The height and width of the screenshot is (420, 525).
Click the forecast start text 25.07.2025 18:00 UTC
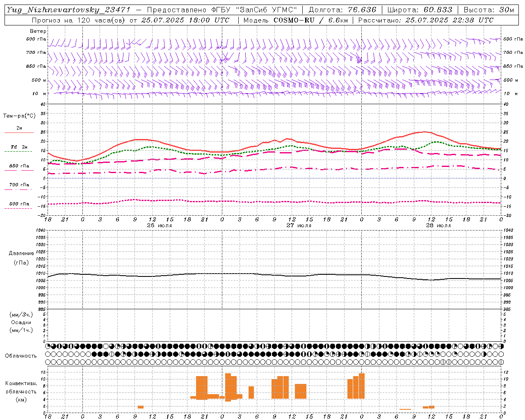[185, 20]
